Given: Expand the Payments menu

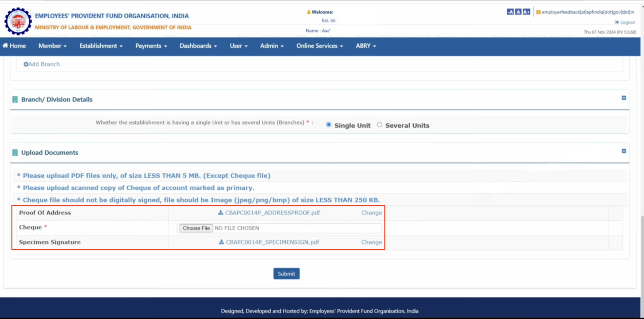Looking at the screenshot, I should (151, 46).
